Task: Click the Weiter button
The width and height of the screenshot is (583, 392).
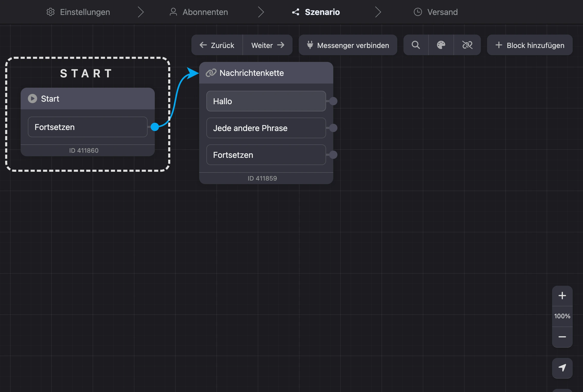Action: 268,45
